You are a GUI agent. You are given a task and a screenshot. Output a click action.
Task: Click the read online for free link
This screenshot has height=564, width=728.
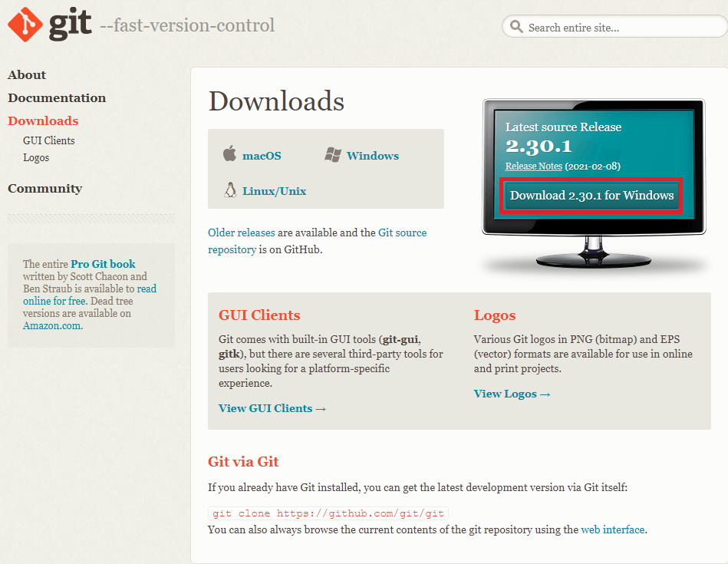point(90,295)
